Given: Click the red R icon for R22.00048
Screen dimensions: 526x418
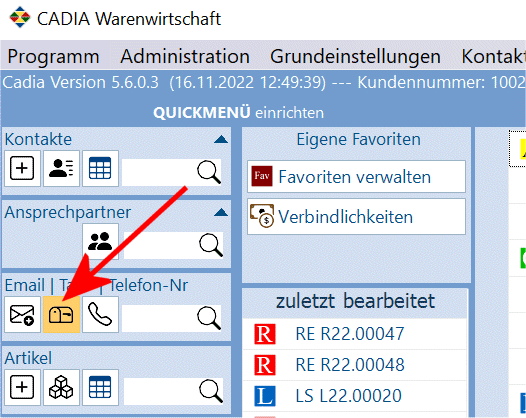Looking at the screenshot, I should tap(265, 365).
